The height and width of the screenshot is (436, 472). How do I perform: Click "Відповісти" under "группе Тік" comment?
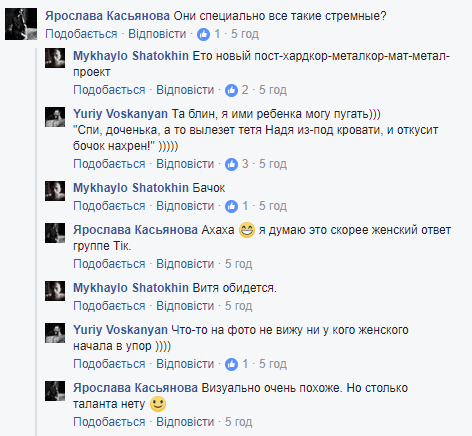tap(185, 264)
